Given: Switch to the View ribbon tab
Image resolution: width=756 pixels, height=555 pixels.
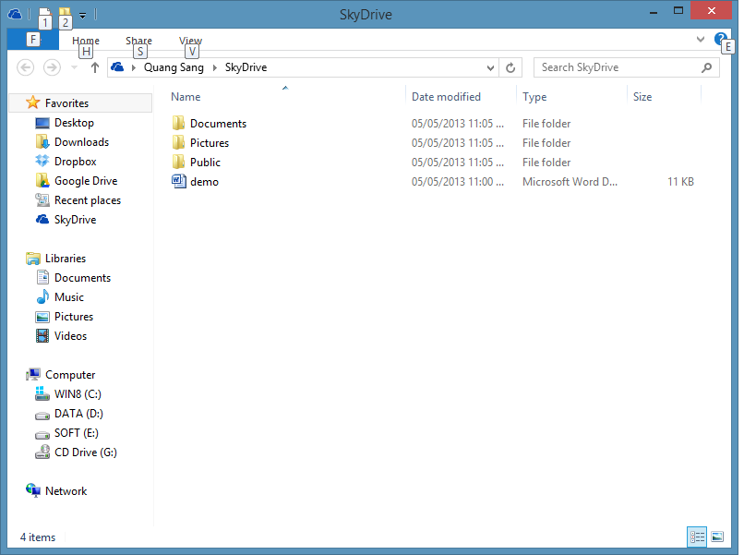Looking at the screenshot, I should [x=190, y=41].
